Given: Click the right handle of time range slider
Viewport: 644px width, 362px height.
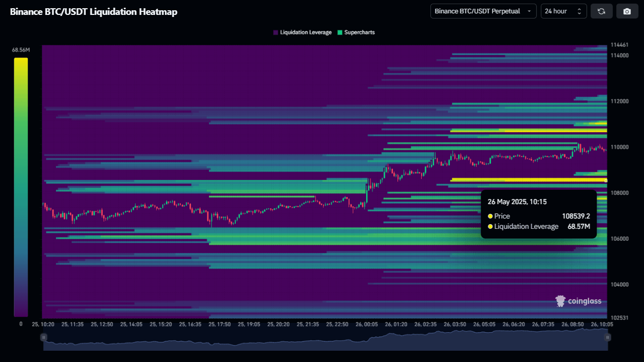Looking at the screenshot, I should tap(608, 337).
